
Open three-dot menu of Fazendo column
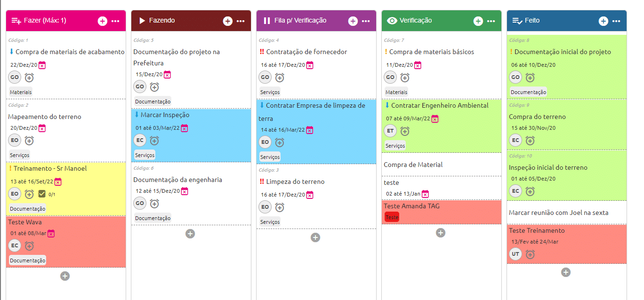tap(241, 21)
